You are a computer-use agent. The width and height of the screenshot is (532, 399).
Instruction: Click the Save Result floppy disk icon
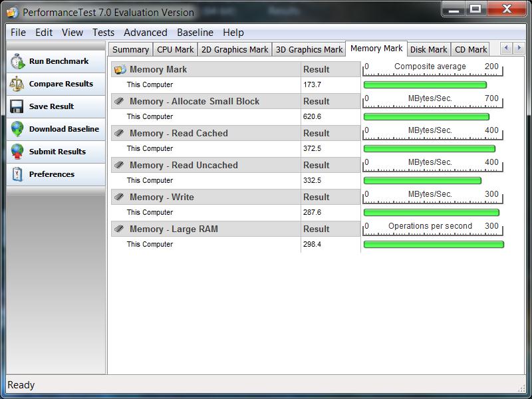17,106
